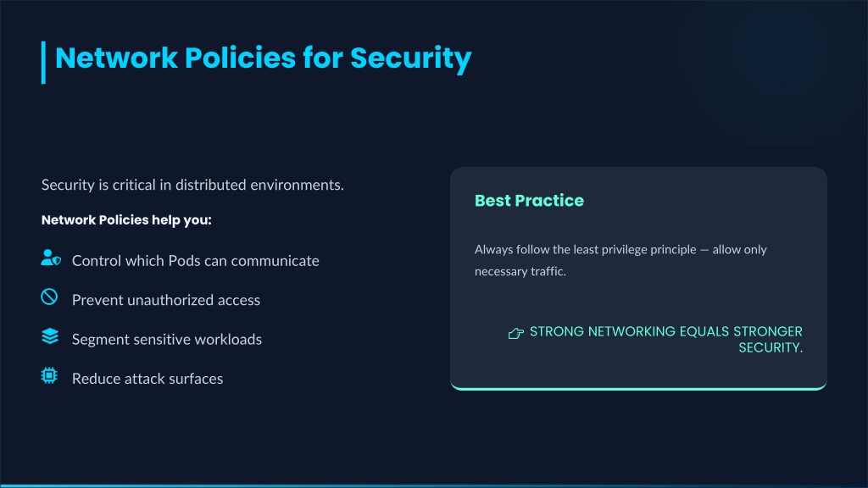
Task: Select the slide title Network Policies for Security
Action: [x=264, y=58]
